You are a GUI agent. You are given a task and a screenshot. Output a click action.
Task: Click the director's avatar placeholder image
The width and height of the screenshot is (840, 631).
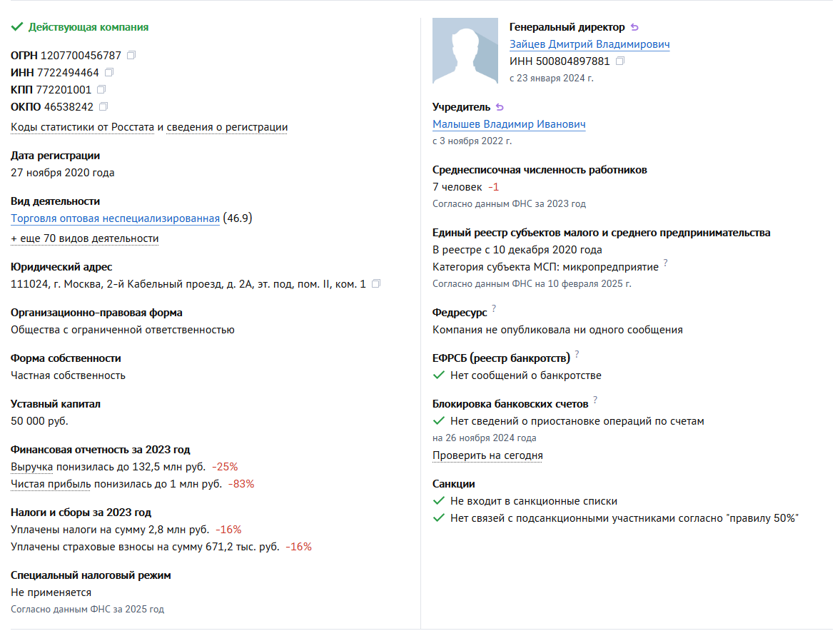point(465,51)
